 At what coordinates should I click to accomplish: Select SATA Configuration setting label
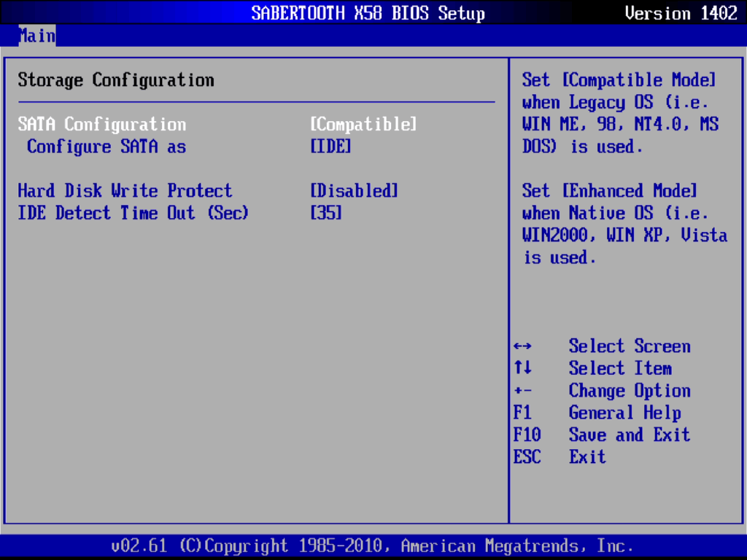tap(102, 124)
